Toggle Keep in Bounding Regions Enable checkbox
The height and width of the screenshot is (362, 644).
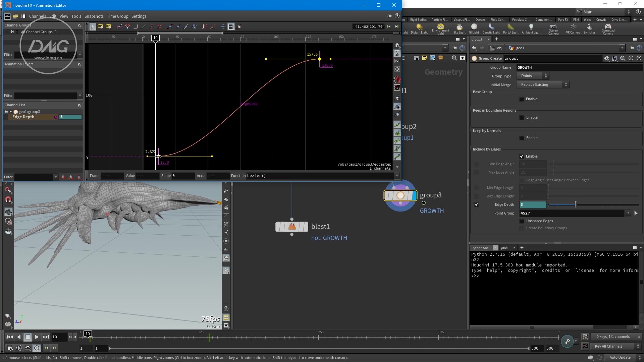pos(522,117)
